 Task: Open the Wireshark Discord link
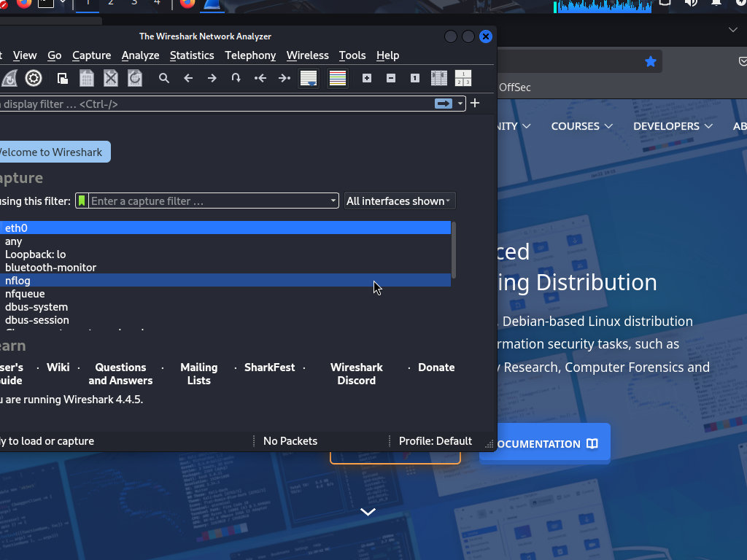[x=356, y=374]
